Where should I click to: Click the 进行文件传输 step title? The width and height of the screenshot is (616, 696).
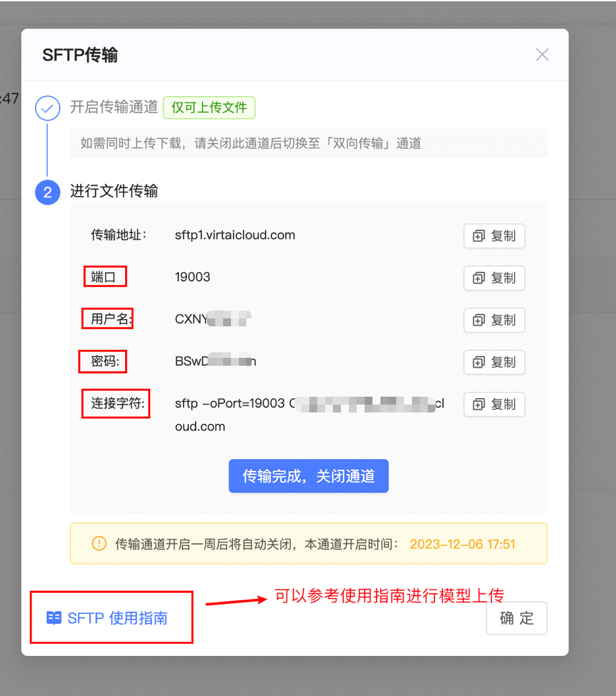[114, 191]
